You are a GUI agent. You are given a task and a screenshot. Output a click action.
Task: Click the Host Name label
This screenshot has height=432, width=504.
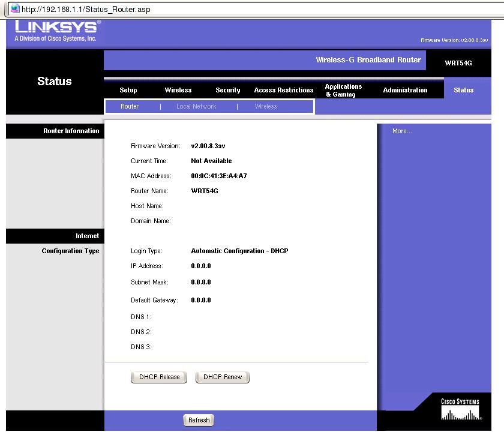(147, 206)
